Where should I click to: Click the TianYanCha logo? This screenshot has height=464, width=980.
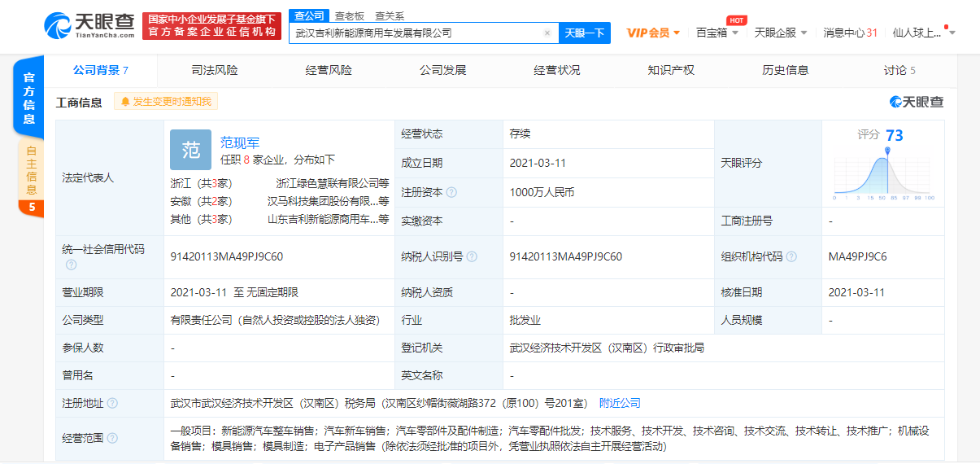(89, 25)
